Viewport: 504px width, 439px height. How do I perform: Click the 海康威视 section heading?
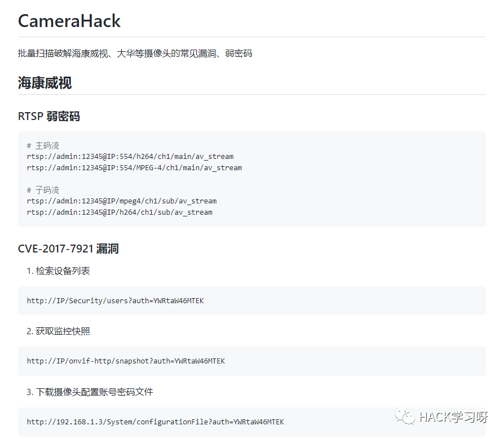coord(45,83)
